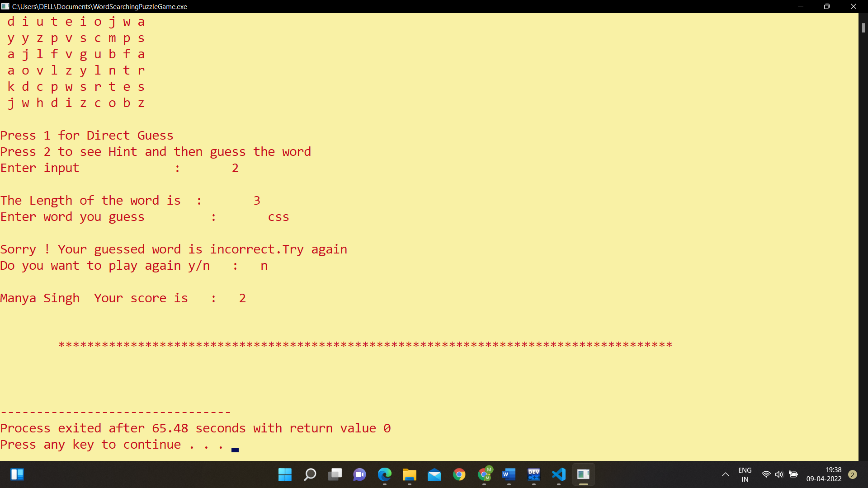Select the running WordSearchingPuzzleGame console window
Viewport: 868px width, 488px height.
coord(583,474)
